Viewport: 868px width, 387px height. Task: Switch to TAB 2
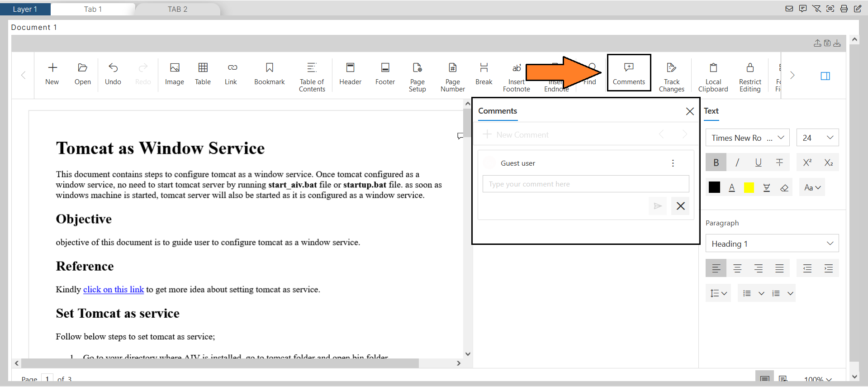pyautogui.click(x=177, y=9)
